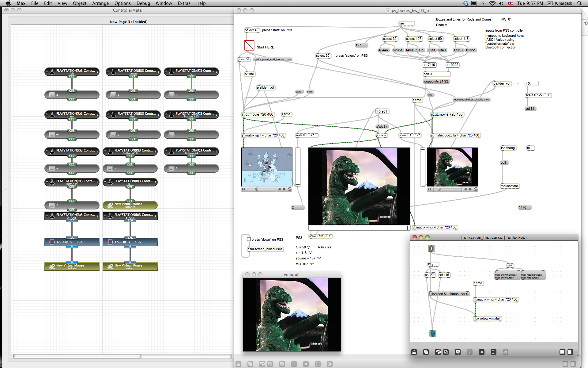This screenshot has height=368, width=588.
Task: Click 'read robotchicken_godzilla.mov' message box
Action: pos(471,100)
